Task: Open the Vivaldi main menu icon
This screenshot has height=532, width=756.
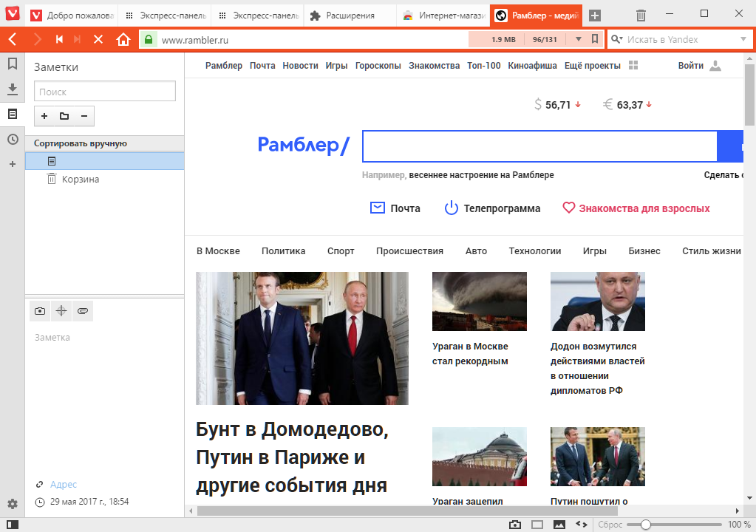Action: click(12, 15)
